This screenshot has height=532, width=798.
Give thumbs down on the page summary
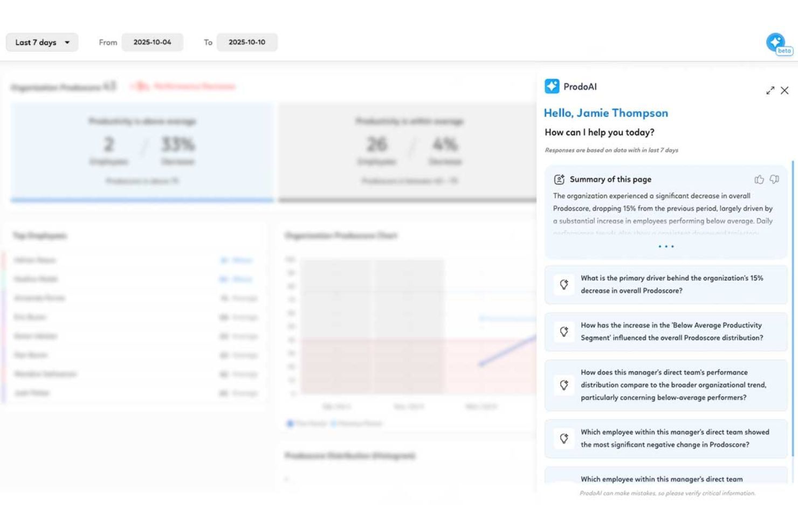pyautogui.click(x=774, y=179)
